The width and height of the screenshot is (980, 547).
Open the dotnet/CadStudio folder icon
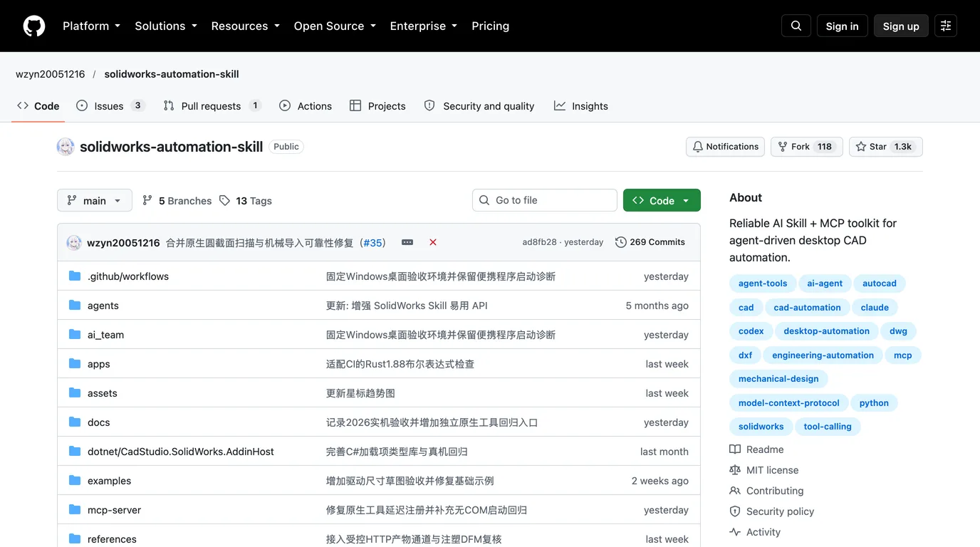point(75,452)
